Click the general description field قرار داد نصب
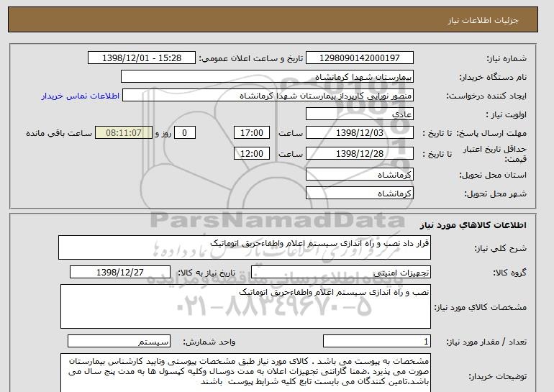The image size is (554, 392). (x=245, y=247)
